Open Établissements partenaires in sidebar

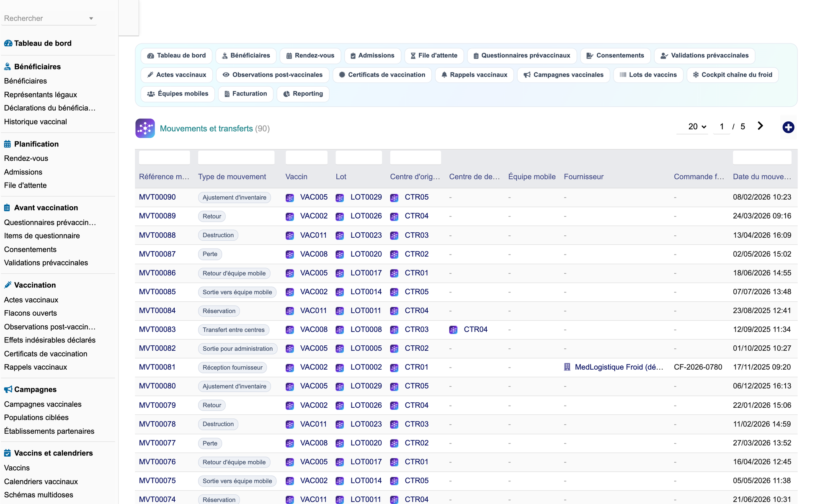pos(49,431)
